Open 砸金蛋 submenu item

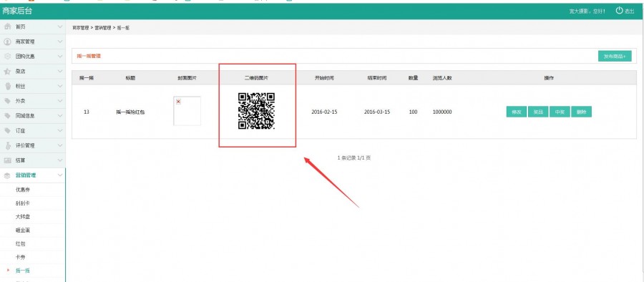tap(23, 230)
